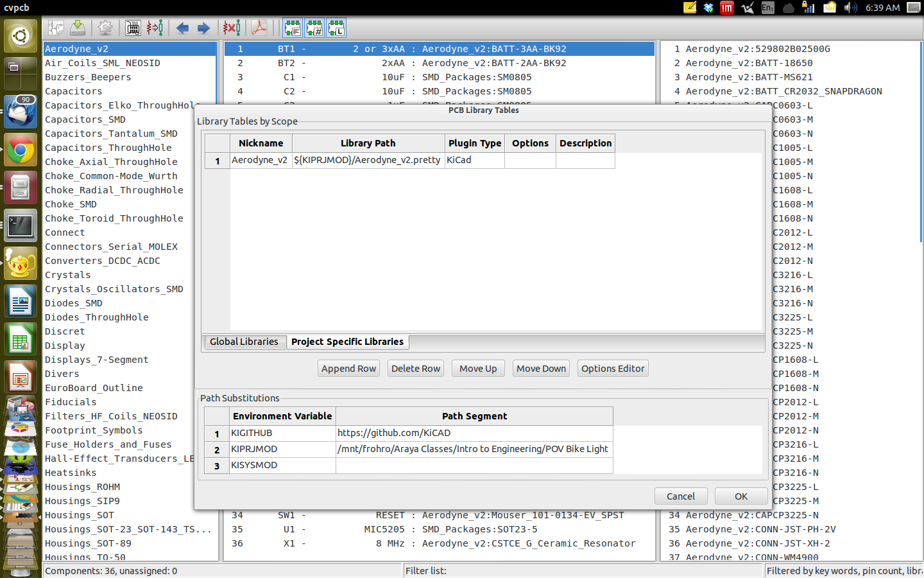Run automatic footprint association icon

155,28
